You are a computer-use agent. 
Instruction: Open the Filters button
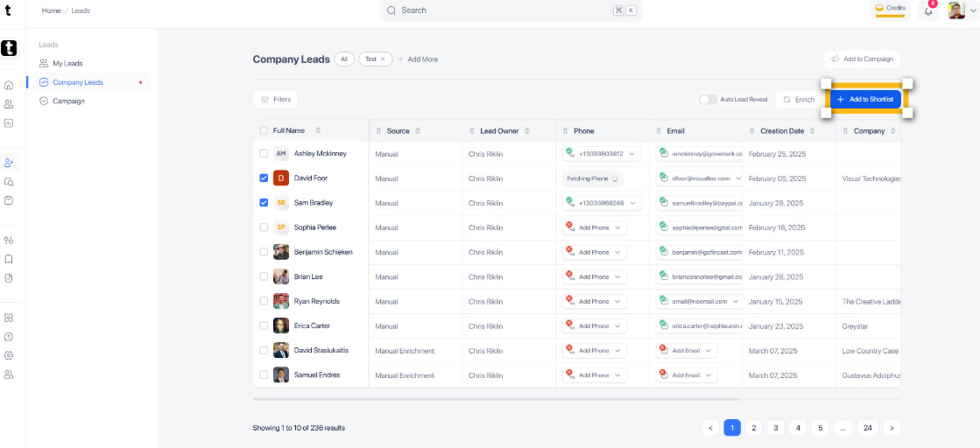[276, 100]
